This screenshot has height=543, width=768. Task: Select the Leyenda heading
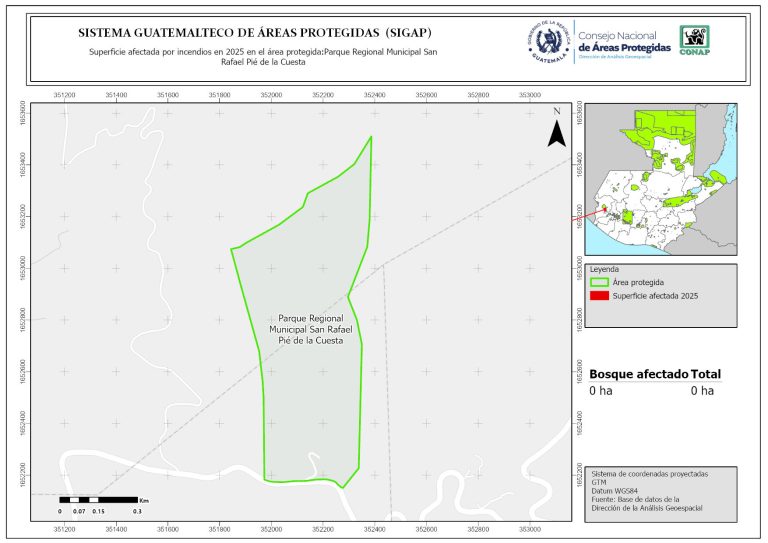pos(605,270)
